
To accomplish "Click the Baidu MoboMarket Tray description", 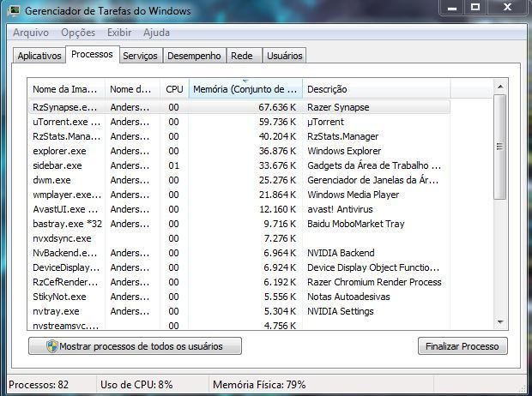I will pos(356,224).
